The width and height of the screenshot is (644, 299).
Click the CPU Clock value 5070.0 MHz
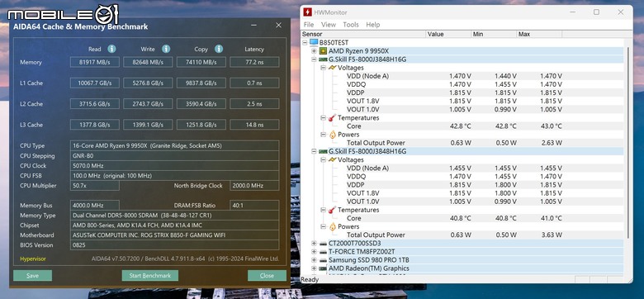pyautogui.click(x=174, y=166)
